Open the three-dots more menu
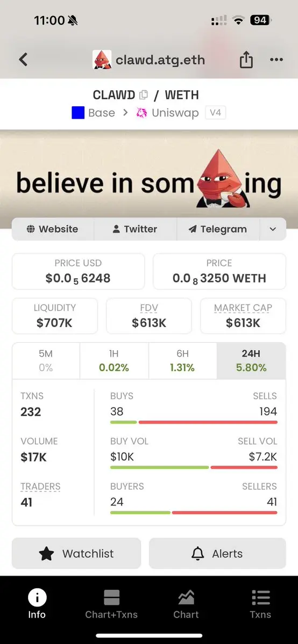The height and width of the screenshot is (644, 298). 276,60
